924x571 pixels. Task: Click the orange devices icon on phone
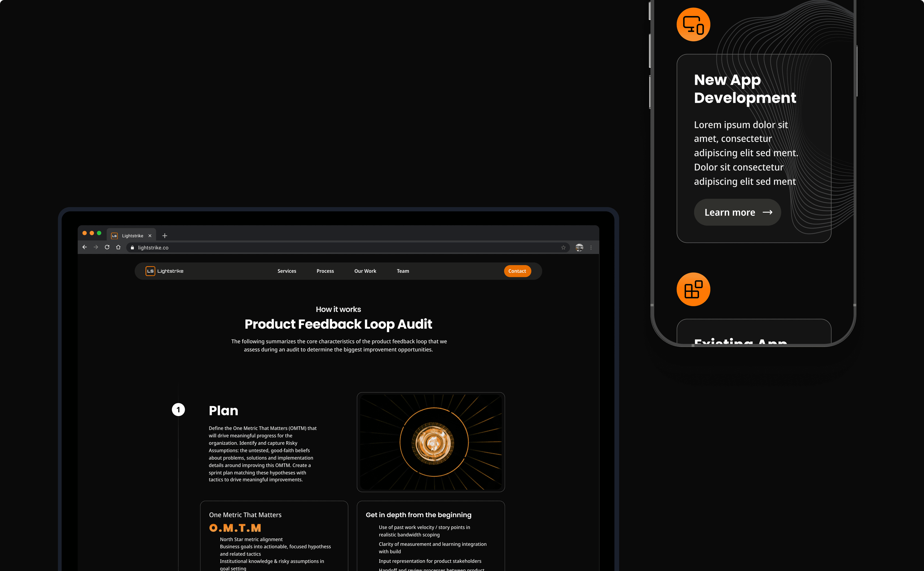tap(693, 25)
